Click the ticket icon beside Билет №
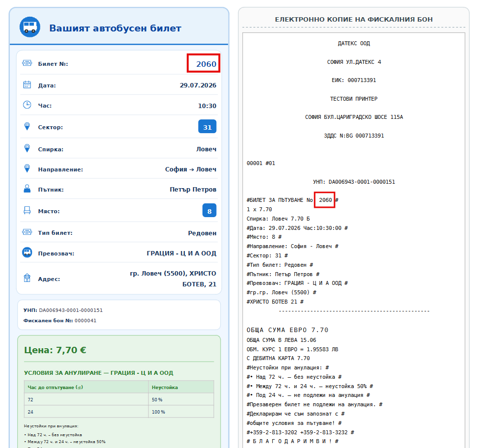This screenshot has height=448, width=485. [27, 63]
